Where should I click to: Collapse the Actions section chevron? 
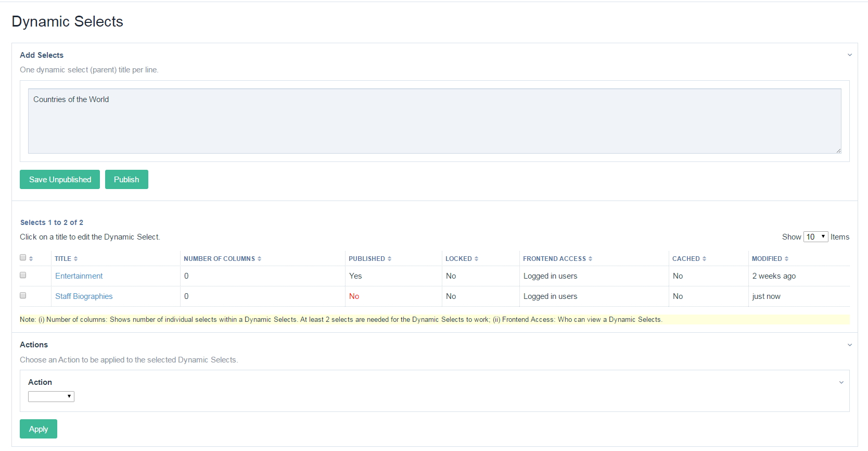(x=849, y=345)
